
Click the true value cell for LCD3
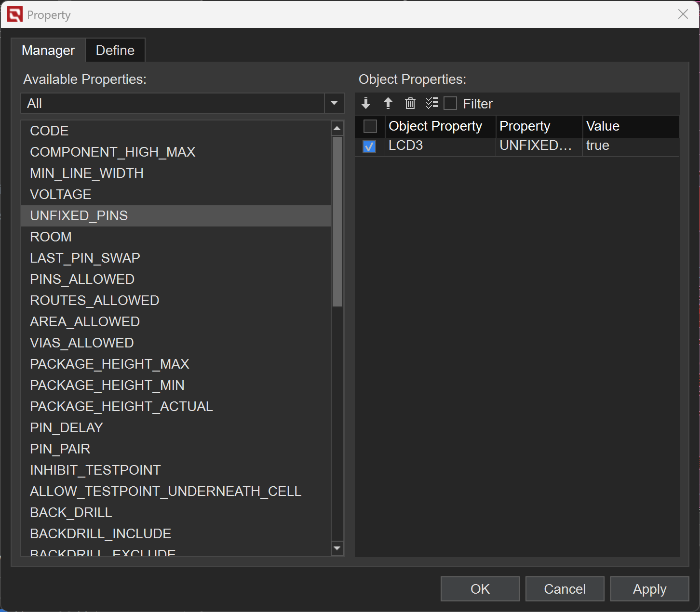tap(598, 146)
